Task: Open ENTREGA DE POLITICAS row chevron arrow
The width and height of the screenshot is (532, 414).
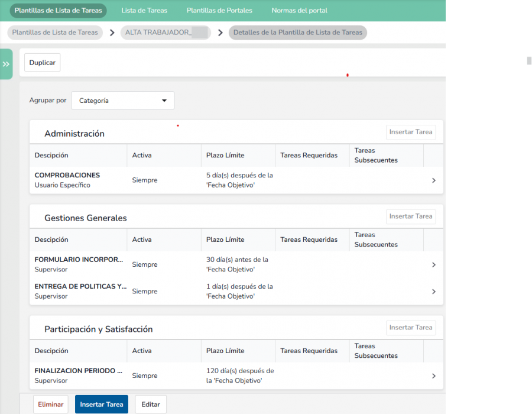Action: (x=433, y=292)
